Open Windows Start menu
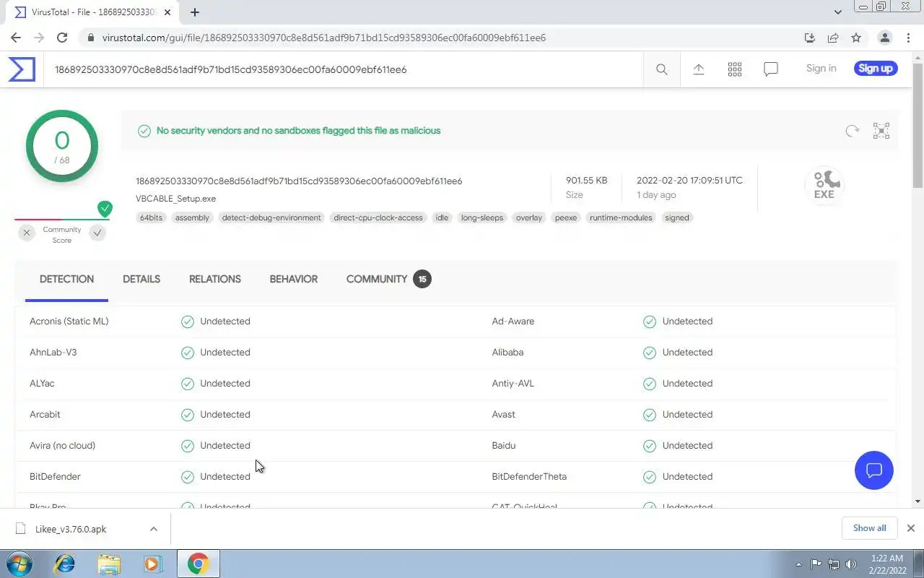 (19, 564)
